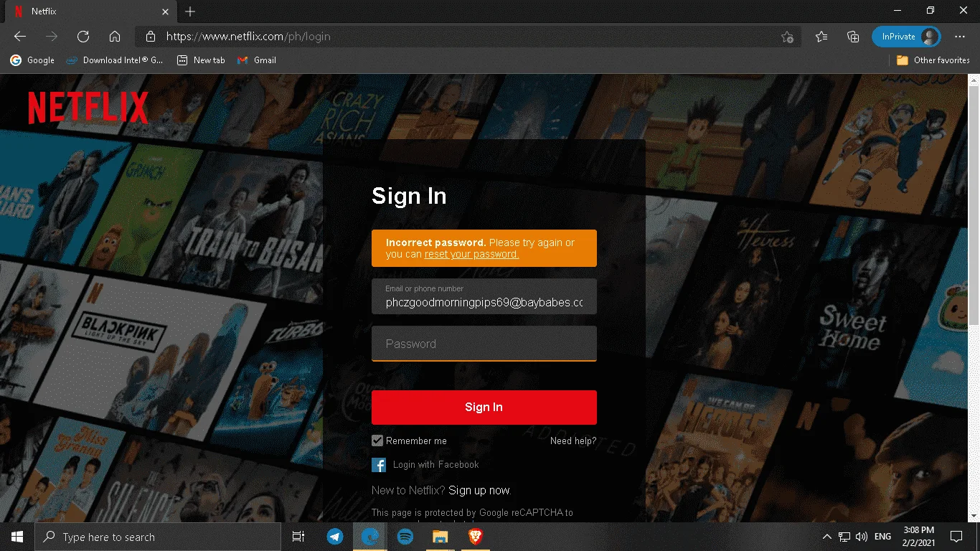Open the Favorites list icon
Viewport: 980px width, 551px height.
[821, 37]
